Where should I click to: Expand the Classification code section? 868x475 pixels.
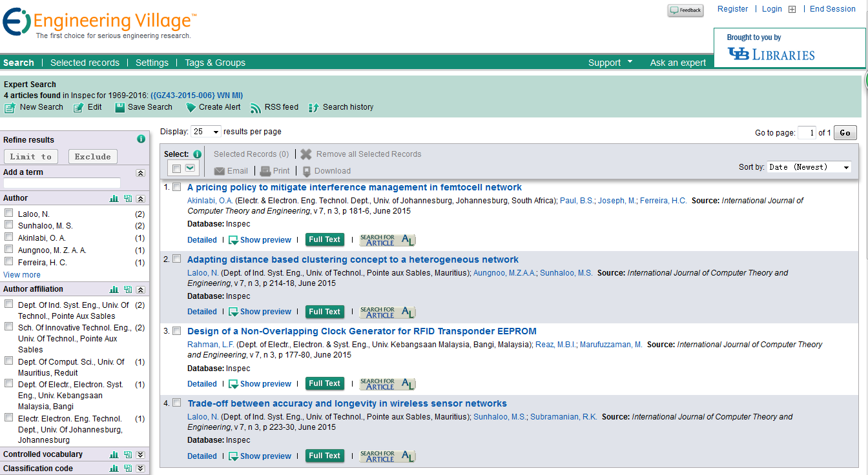coord(140,469)
